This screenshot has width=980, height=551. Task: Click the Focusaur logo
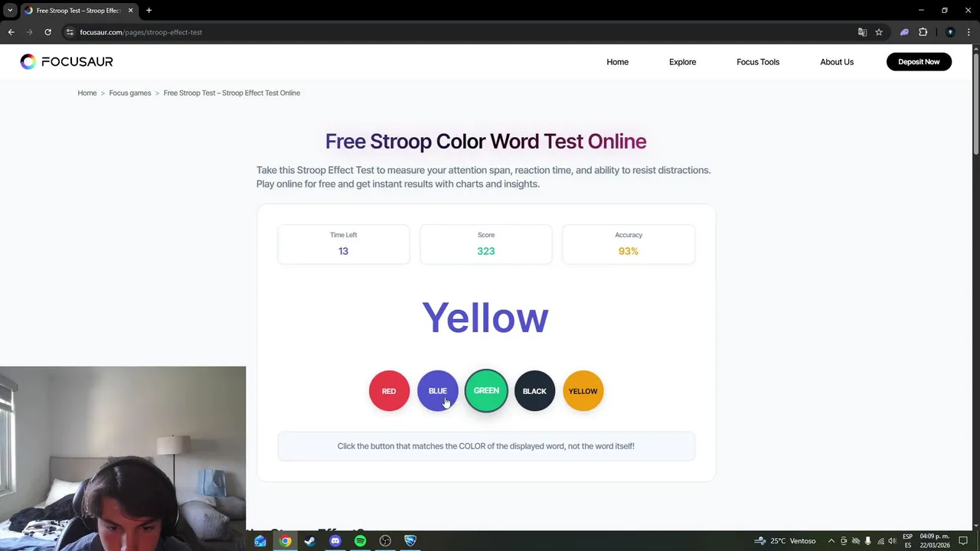[67, 62]
